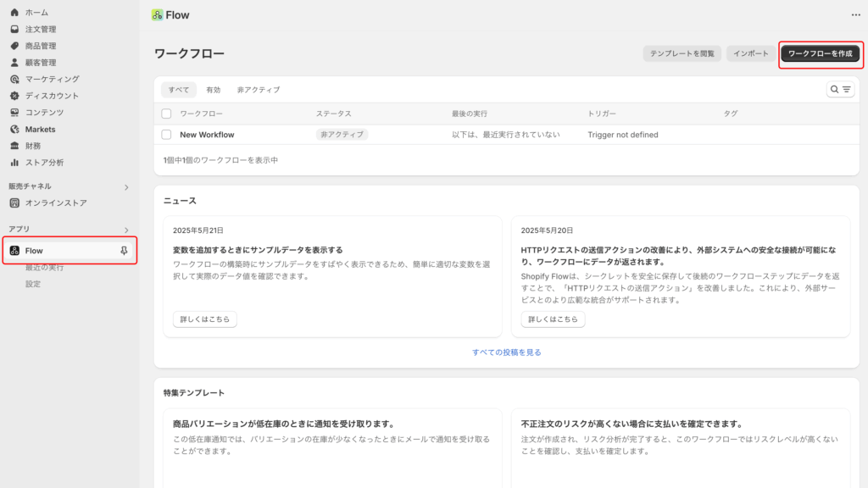Click the インポート button
The image size is (868, 488).
tap(751, 53)
